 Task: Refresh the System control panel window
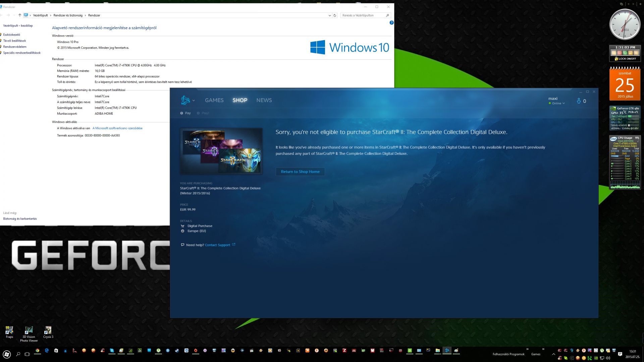pos(334,15)
